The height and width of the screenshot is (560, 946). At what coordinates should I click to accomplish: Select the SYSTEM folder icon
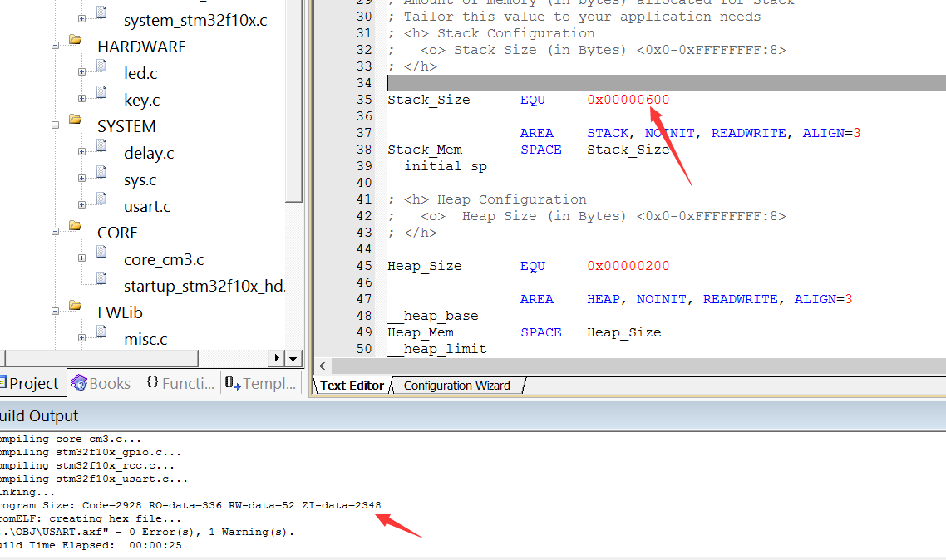point(76,120)
